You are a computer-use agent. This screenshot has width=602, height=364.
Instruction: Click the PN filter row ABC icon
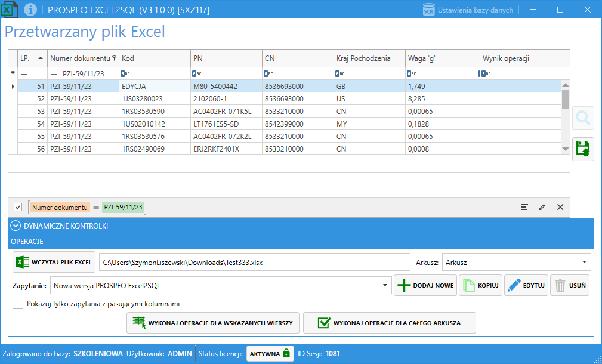[195, 73]
